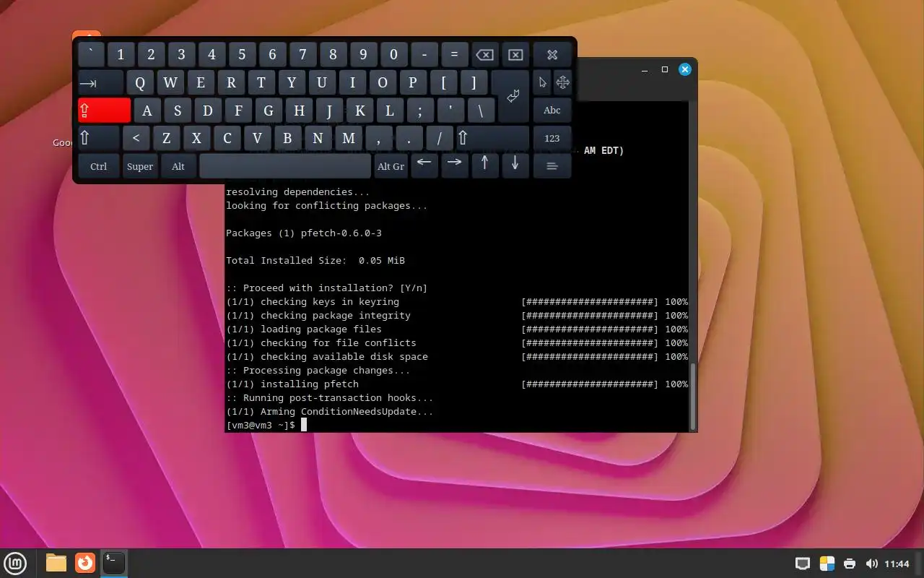Tap the Tab key on the virtual keyboard
This screenshot has width=924, height=578.
100,82
